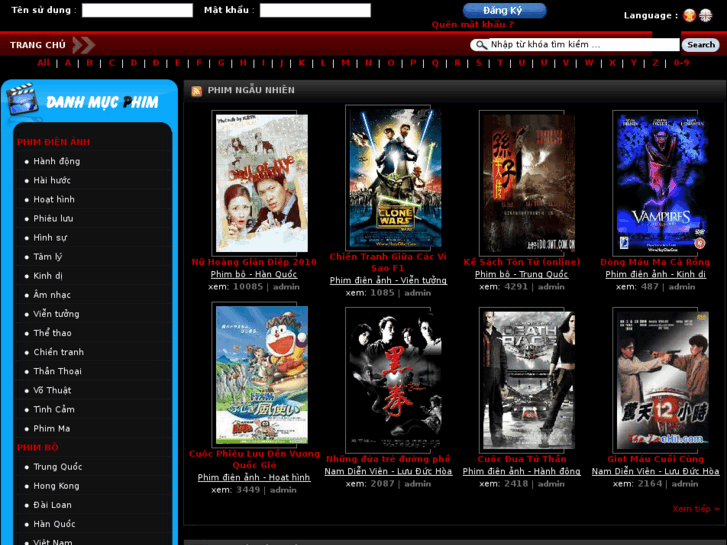
Task: Filter films by letter M
Action: [x=345, y=63]
